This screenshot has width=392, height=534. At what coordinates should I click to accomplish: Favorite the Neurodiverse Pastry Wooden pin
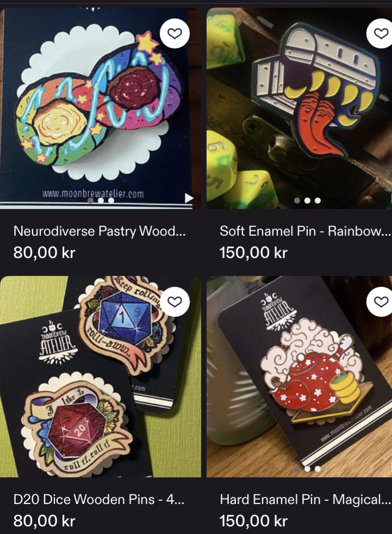coord(175,33)
